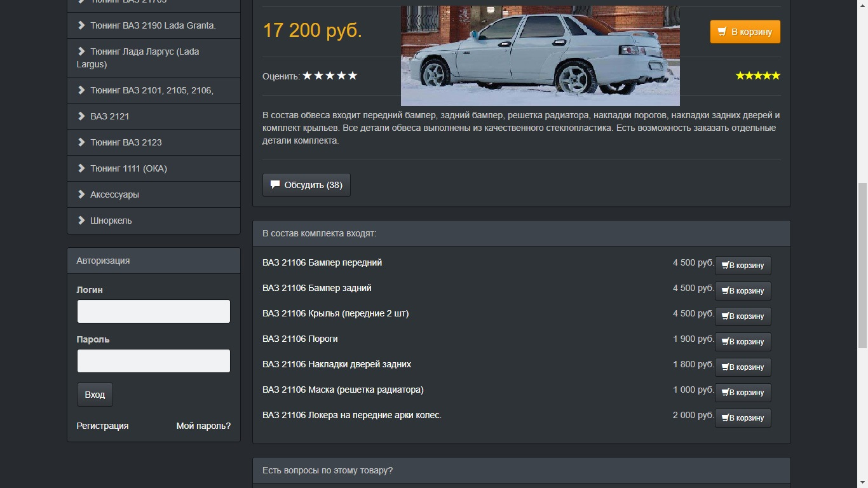Open ВАЗ 21106 Крылья item link
The height and width of the screenshot is (488, 868).
point(336,313)
